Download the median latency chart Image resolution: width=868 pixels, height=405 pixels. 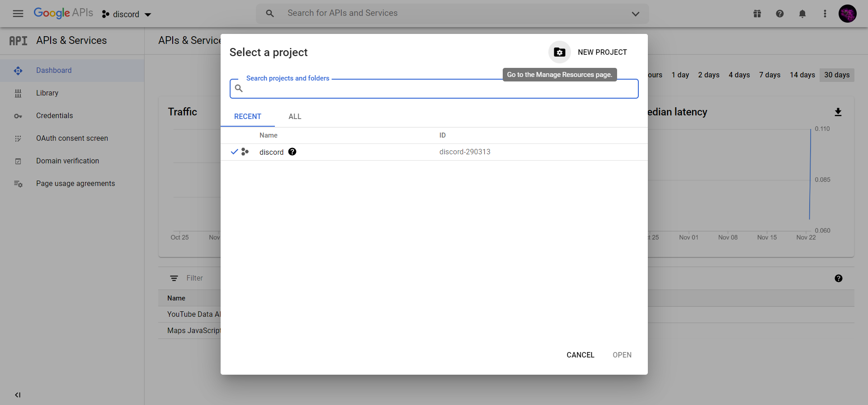point(838,112)
